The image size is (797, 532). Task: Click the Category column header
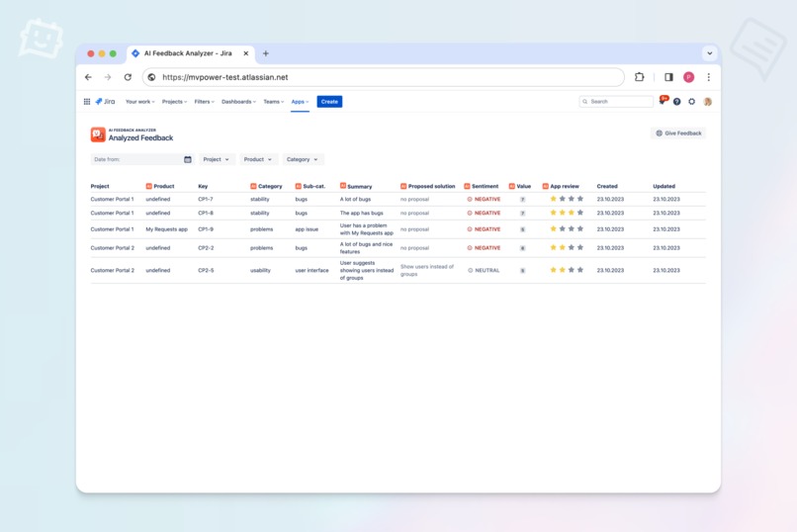coord(266,187)
